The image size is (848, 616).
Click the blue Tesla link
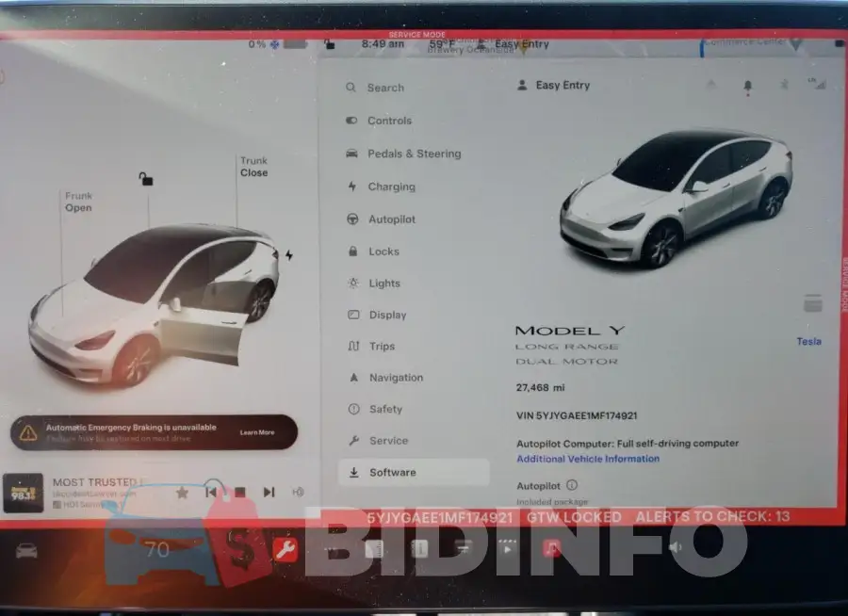pyautogui.click(x=809, y=341)
